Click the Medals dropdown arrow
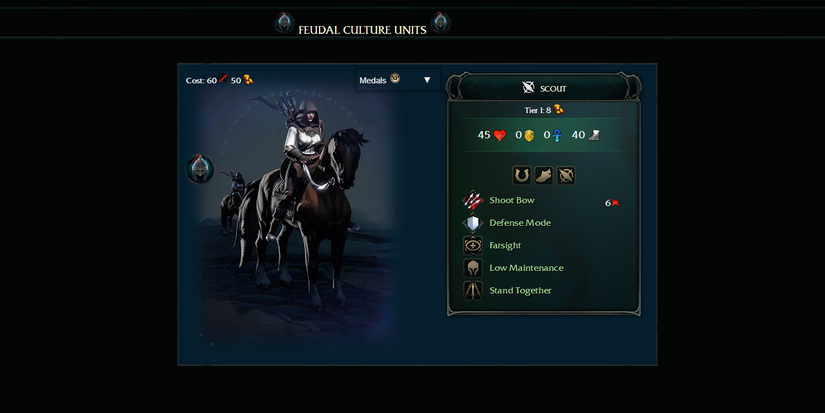 (x=427, y=80)
